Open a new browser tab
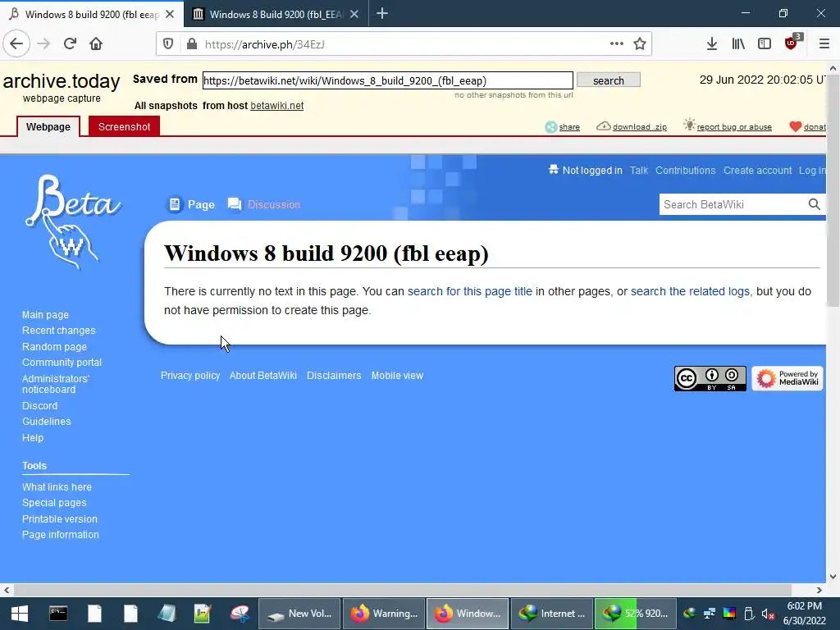 click(382, 14)
